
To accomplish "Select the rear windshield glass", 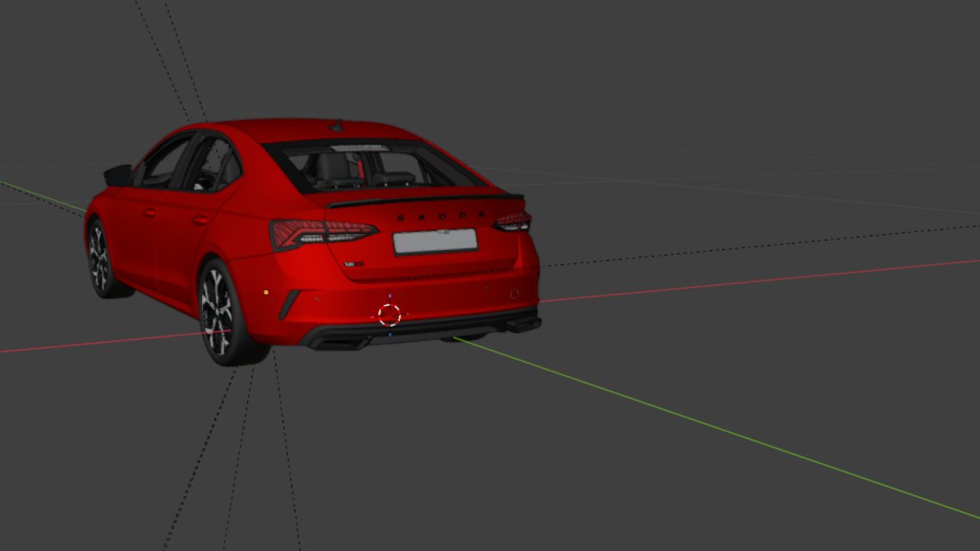I will click(375, 166).
